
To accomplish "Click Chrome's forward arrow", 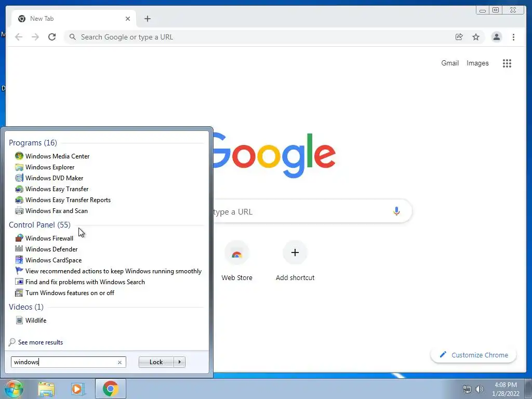I will 35,37.
